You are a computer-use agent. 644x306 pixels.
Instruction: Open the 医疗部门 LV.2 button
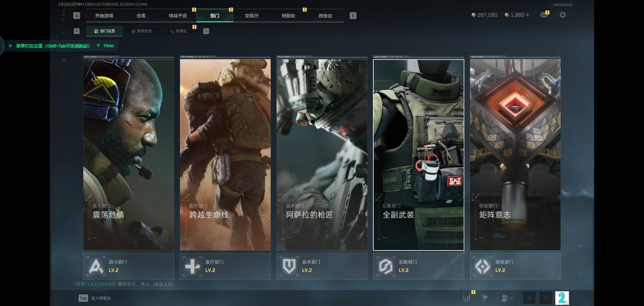(x=226, y=266)
